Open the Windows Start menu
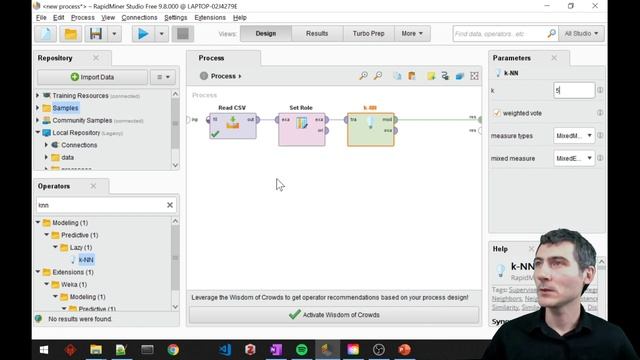The image size is (640, 360). coord(44,350)
